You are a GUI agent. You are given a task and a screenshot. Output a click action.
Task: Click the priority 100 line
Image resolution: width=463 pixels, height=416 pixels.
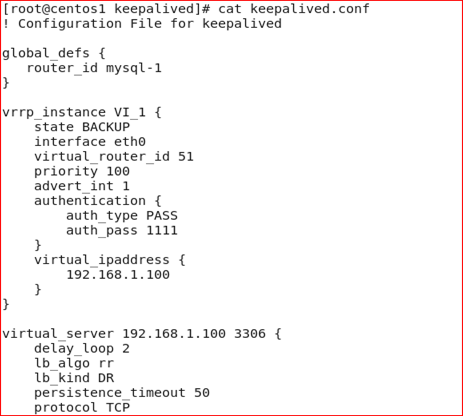[82, 171]
